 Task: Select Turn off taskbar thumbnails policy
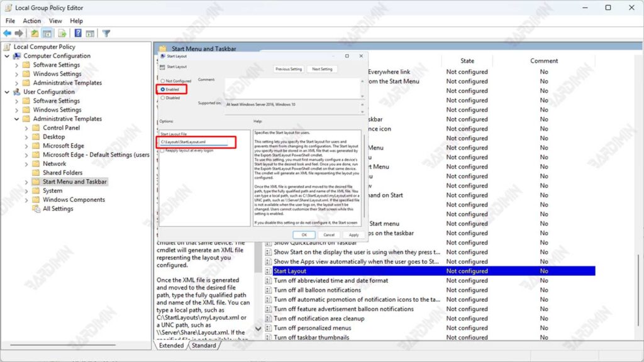(x=311, y=337)
